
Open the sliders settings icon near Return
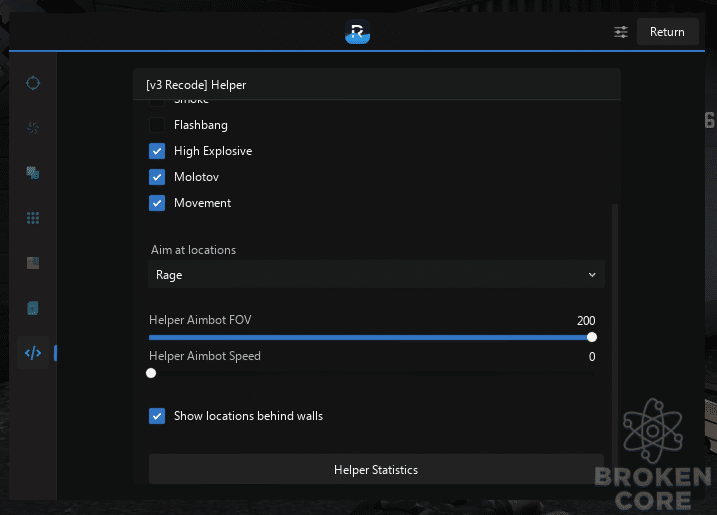(x=621, y=32)
